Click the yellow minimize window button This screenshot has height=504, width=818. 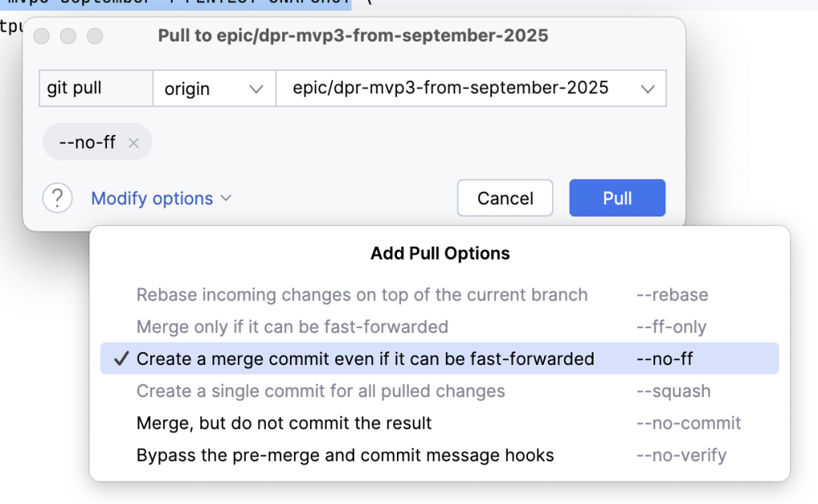point(68,36)
